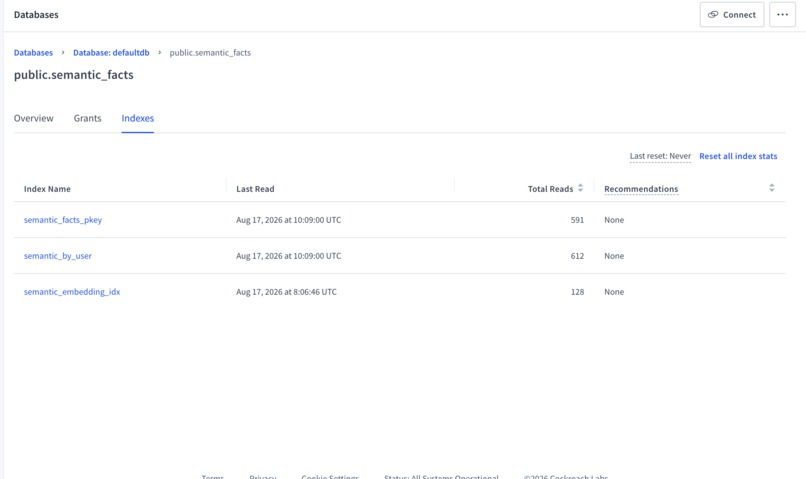Select total reads value 128
806x479 pixels.
(x=577, y=292)
